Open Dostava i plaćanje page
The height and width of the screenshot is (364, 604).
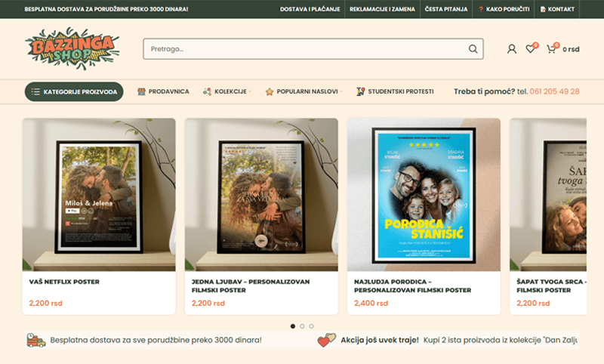click(310, 9)
